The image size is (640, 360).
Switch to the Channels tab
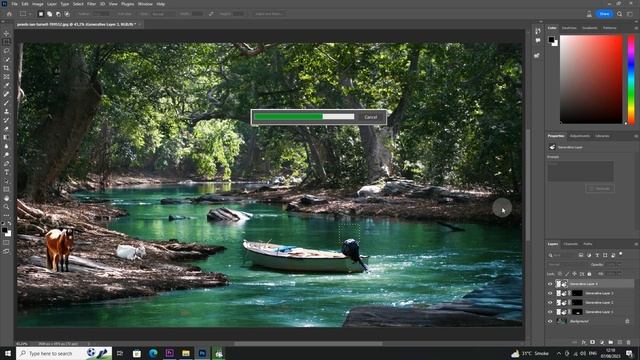571,244
